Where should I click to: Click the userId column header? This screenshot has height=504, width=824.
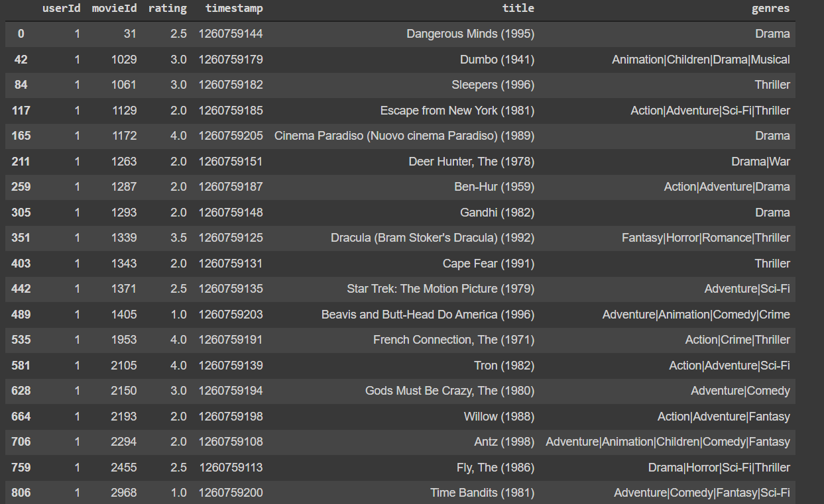pos(61,9)
